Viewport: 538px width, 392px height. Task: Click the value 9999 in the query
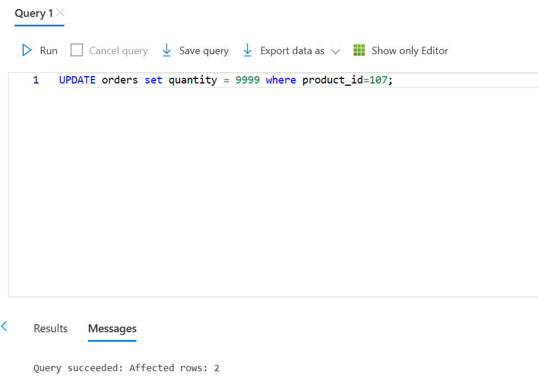pyautogui.click(x=248, y=80)
